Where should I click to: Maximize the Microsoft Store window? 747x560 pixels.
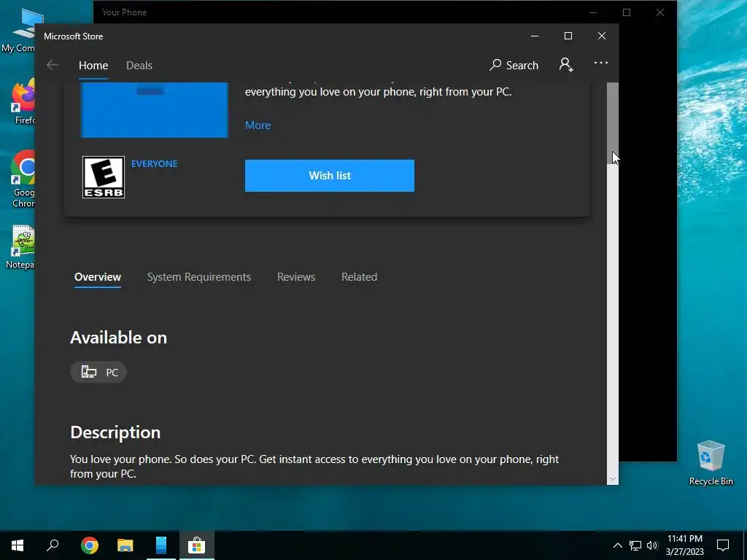(568, 36)
